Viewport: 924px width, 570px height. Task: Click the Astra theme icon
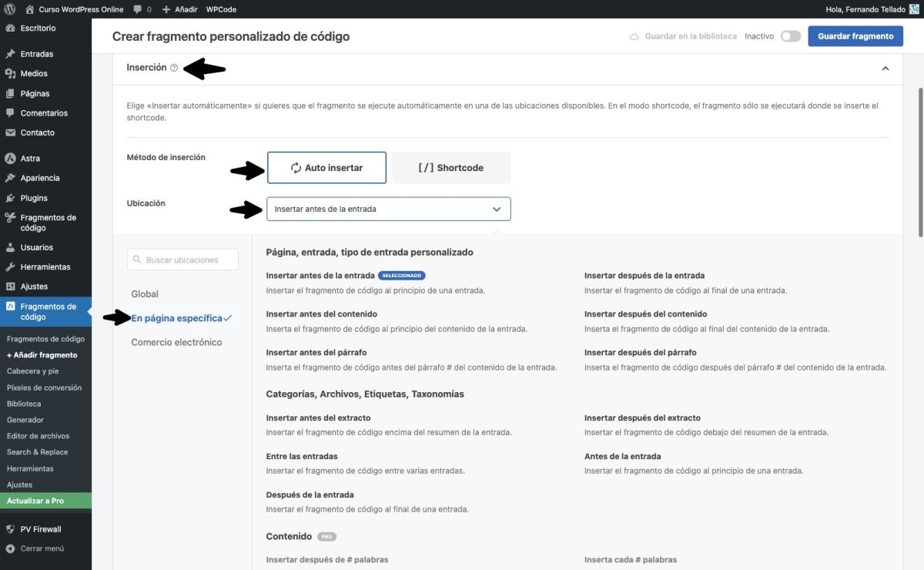10,159
